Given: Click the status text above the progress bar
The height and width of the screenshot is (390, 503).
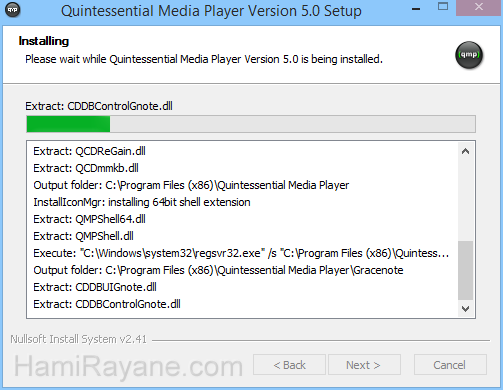Looking at the screenshot, I should pyautogui.click(x=99, y=106).
